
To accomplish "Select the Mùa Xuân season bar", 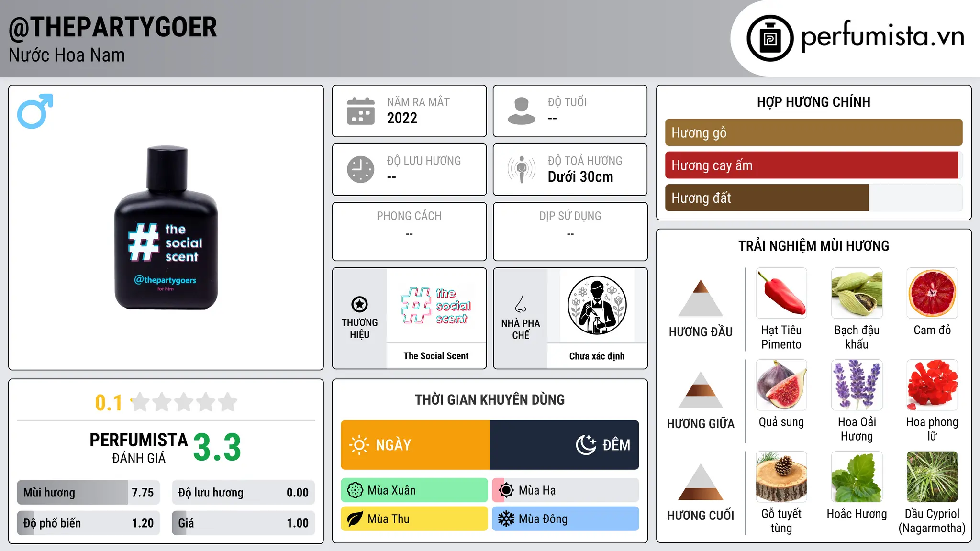I will click(x=414, y=490).
